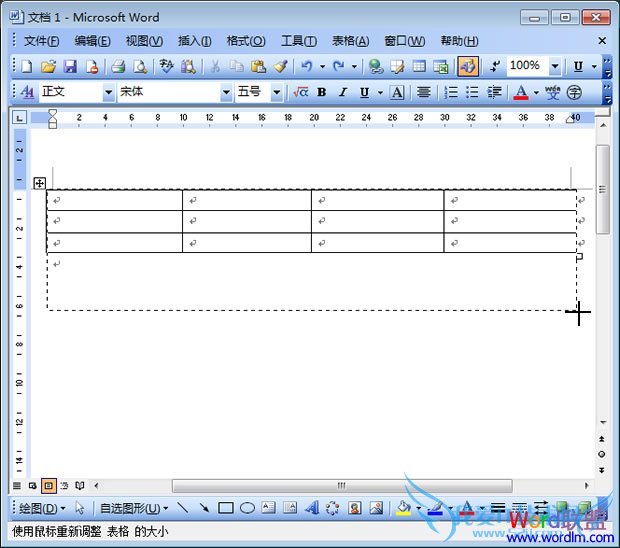Select the Oval drawing tool
This screenshot has width=620, height=548.
tap(247, 508)
